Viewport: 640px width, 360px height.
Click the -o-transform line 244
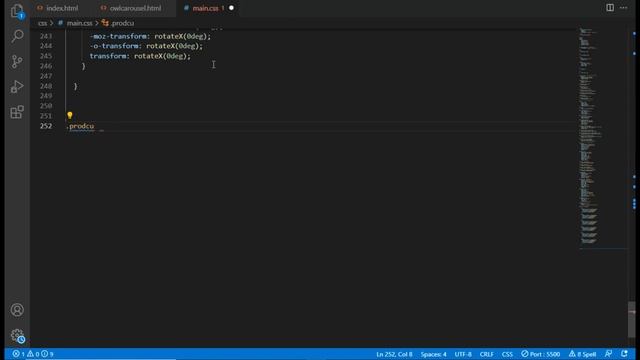tap(146, 46)
